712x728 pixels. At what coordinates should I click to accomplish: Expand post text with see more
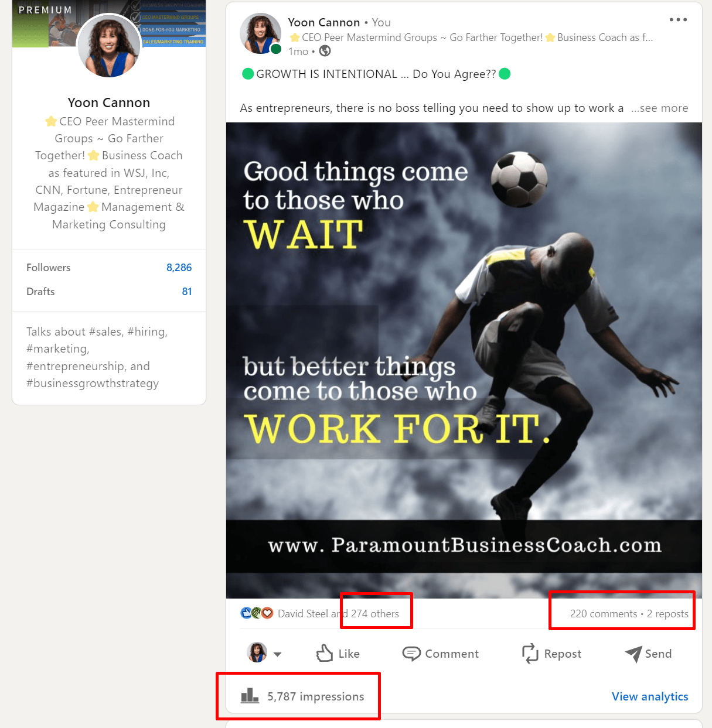click(x=659, y=108)
